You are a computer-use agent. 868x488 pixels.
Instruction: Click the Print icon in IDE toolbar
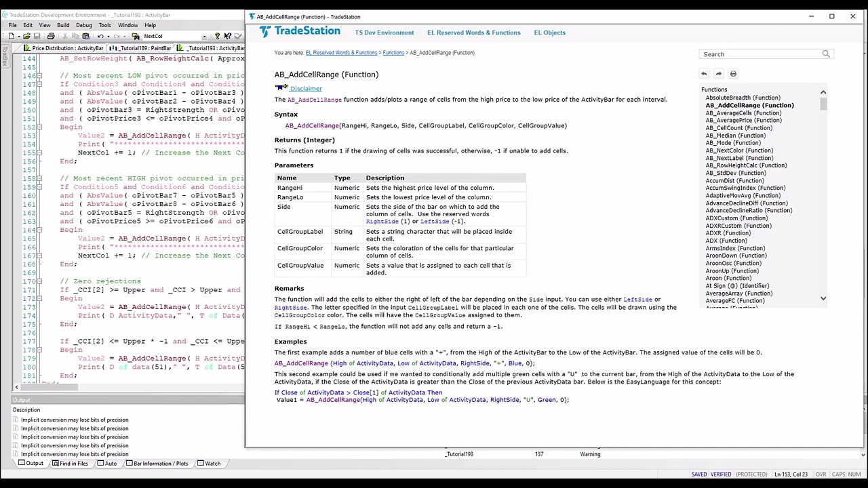(51, 36)
